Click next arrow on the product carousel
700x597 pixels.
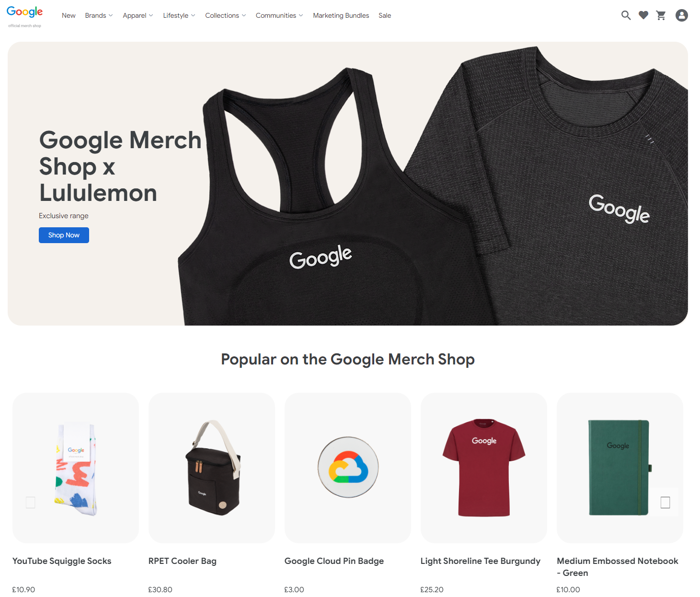click(665, 502)
